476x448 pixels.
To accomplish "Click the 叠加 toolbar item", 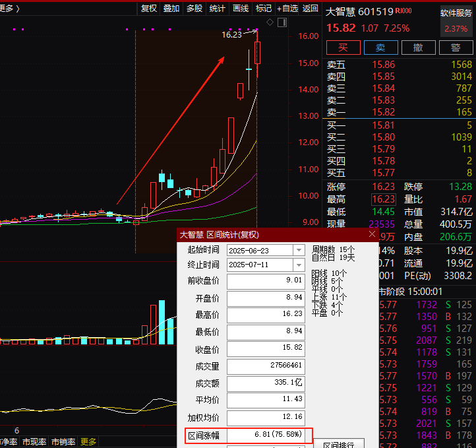I will (x=171, y=9).
